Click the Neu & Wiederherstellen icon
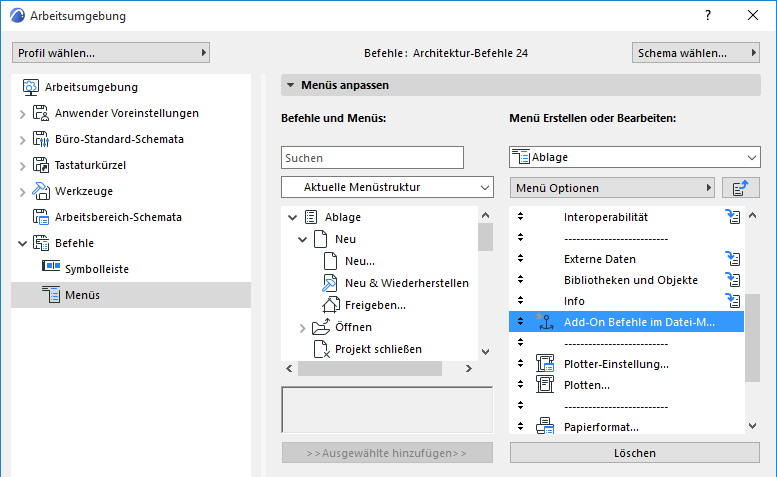Screen dimensions: 777x477 pyautogui.click(x=331, y=283)
